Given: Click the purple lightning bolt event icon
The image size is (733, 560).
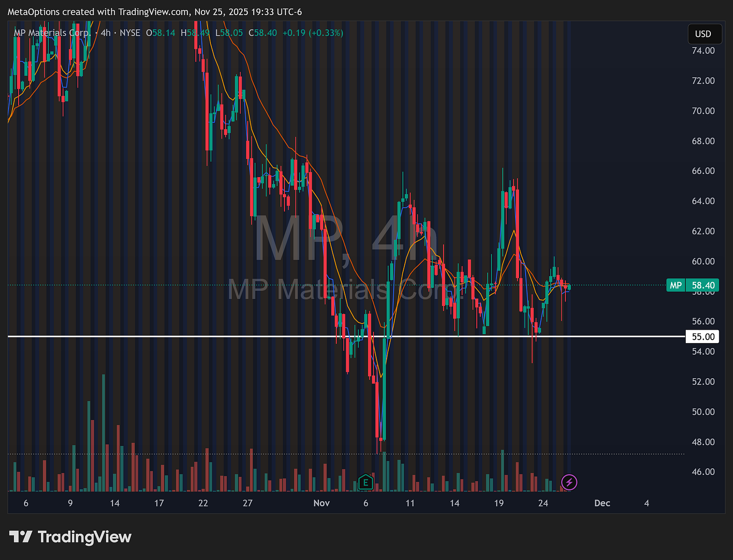Looking at the screenshot, I should [x=569, y=483].
